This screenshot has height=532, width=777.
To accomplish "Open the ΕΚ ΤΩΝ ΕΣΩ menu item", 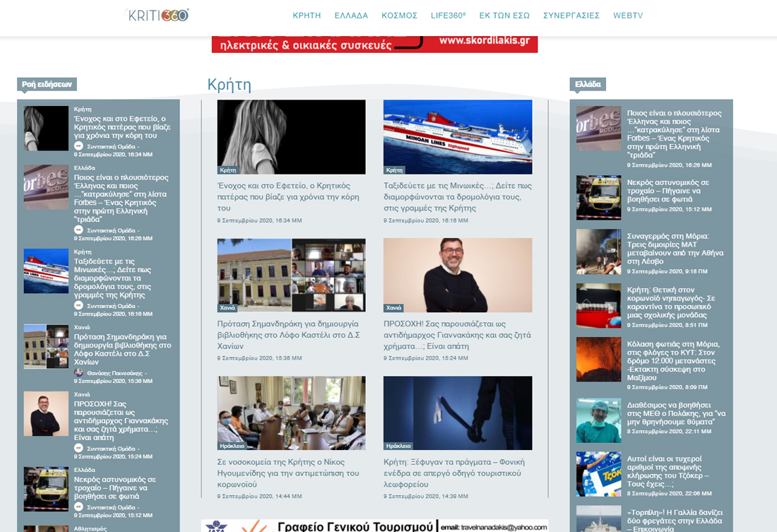I will click(504, 16).
